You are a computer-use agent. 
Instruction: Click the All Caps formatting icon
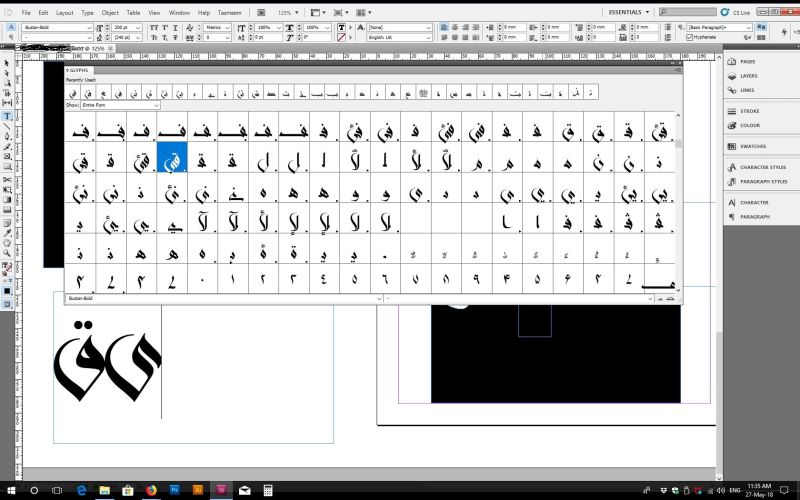pyautogui.click(x=154, y=28)
